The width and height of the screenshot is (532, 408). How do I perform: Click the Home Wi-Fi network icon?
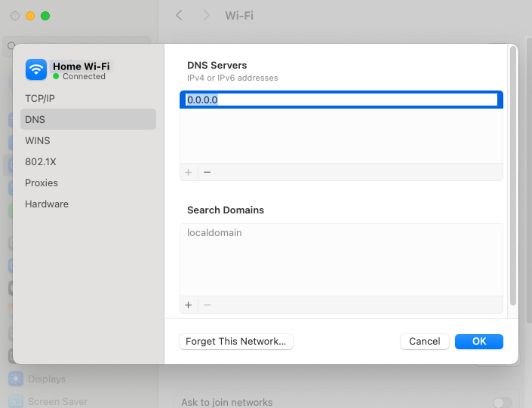pyautogui.click(x=36, y=70)
